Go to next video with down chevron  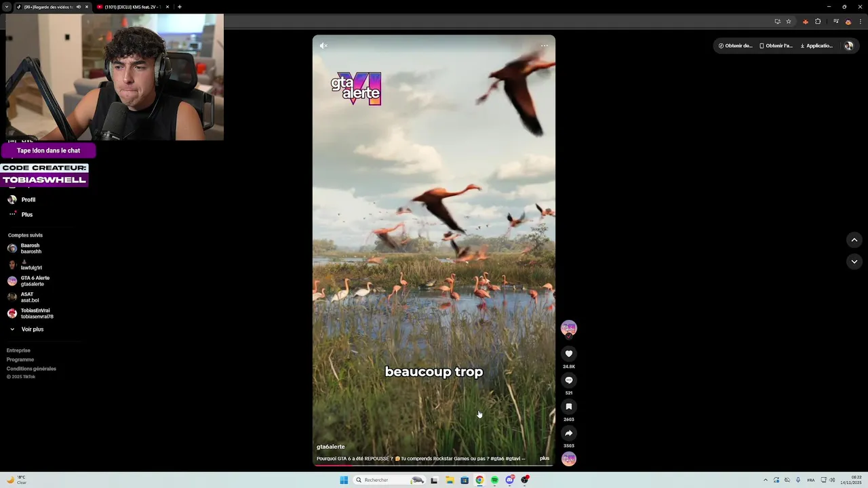tap(854, 262)
